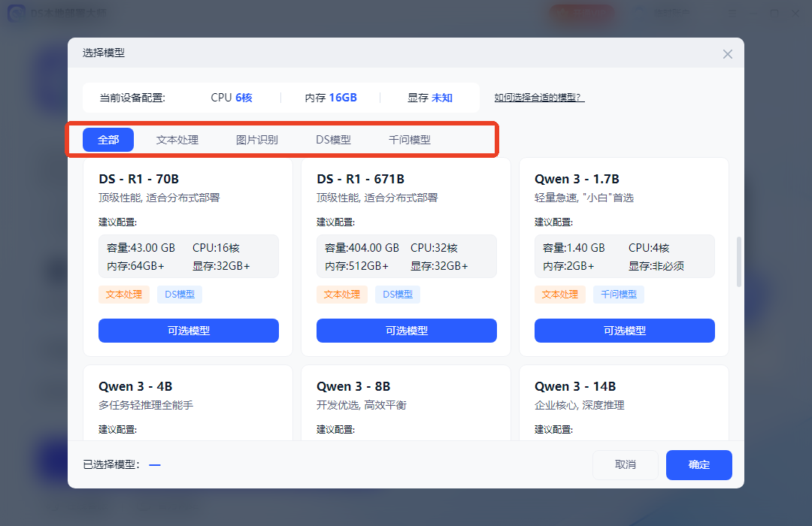The height and width of the screenshot is (526, 812).
Task: Select the Qwen 3 - 14B card title
Action: [575, 387]
